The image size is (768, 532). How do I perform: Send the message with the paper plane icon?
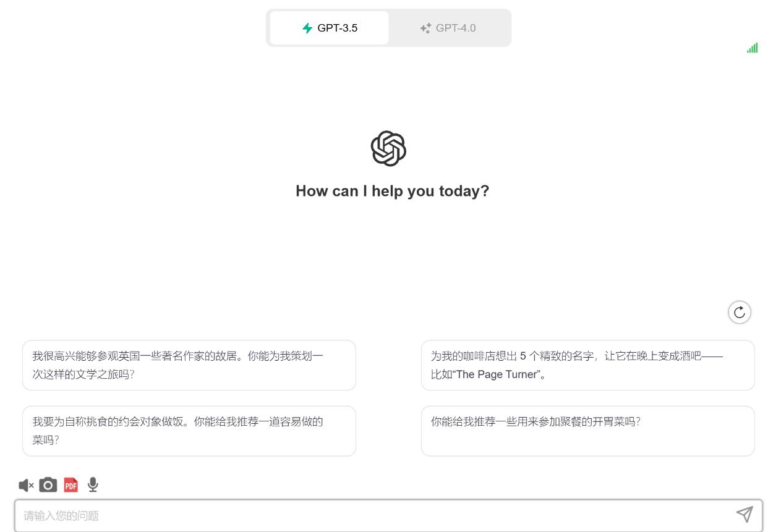click(745, 514)
